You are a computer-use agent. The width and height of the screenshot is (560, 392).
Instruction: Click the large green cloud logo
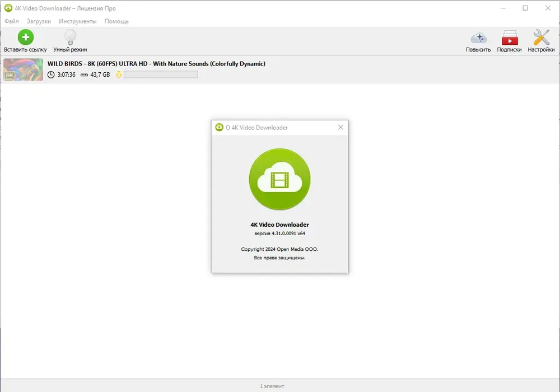point(279,179)
